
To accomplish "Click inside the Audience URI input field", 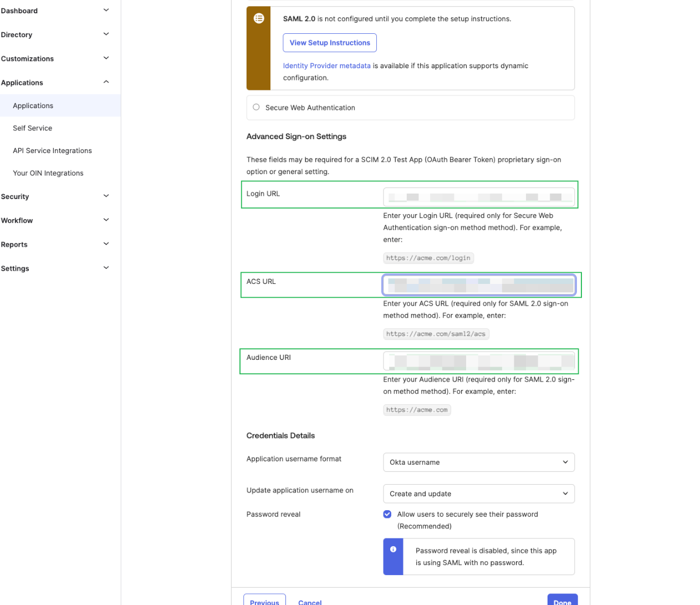I will coord(479,361).
